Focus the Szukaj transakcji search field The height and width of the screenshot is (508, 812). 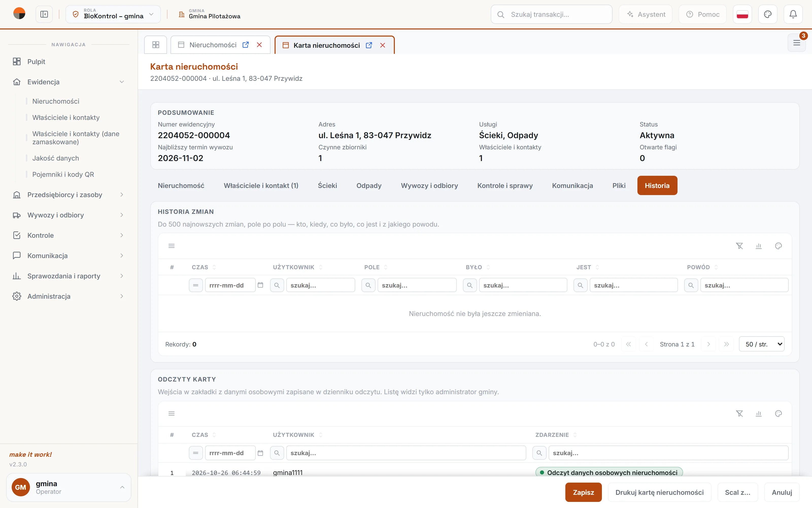coord(551,14)
